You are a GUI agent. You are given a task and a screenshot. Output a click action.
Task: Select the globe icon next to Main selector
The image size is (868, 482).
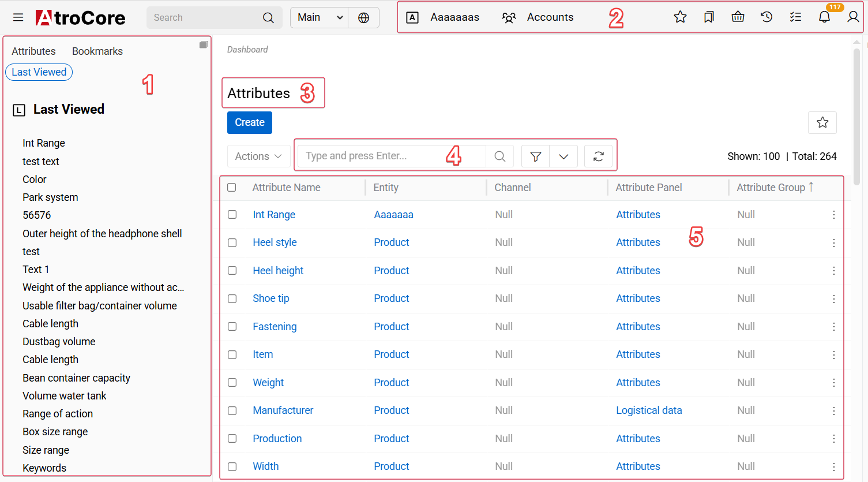click(x=363, y=17)
